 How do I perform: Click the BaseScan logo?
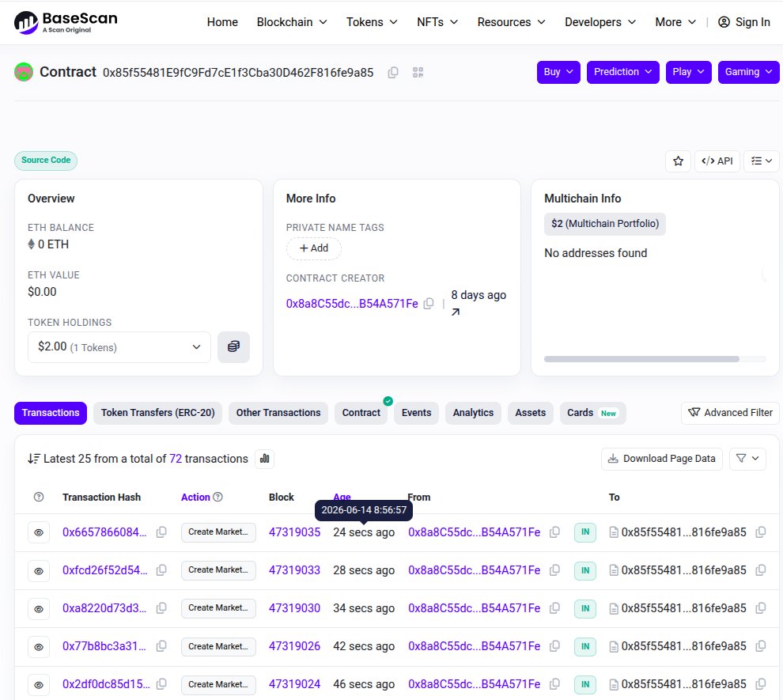pyautogui.click(x=66, y=22)
